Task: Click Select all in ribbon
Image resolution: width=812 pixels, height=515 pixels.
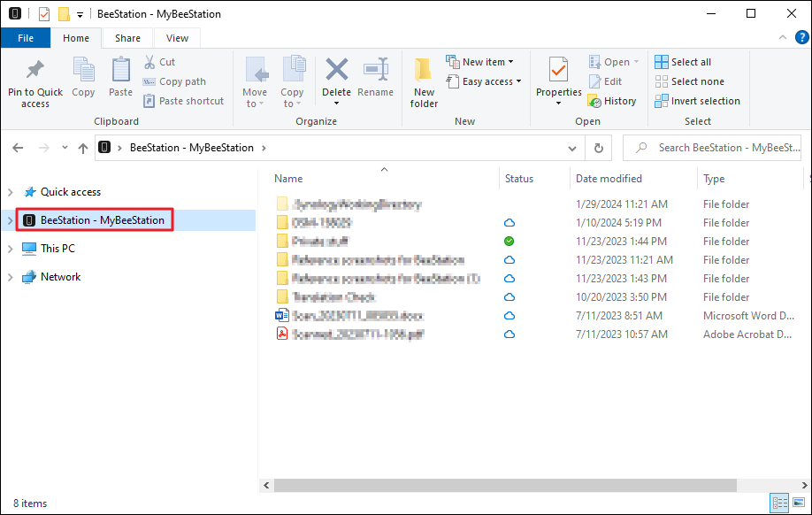Action: pos(683,62)
